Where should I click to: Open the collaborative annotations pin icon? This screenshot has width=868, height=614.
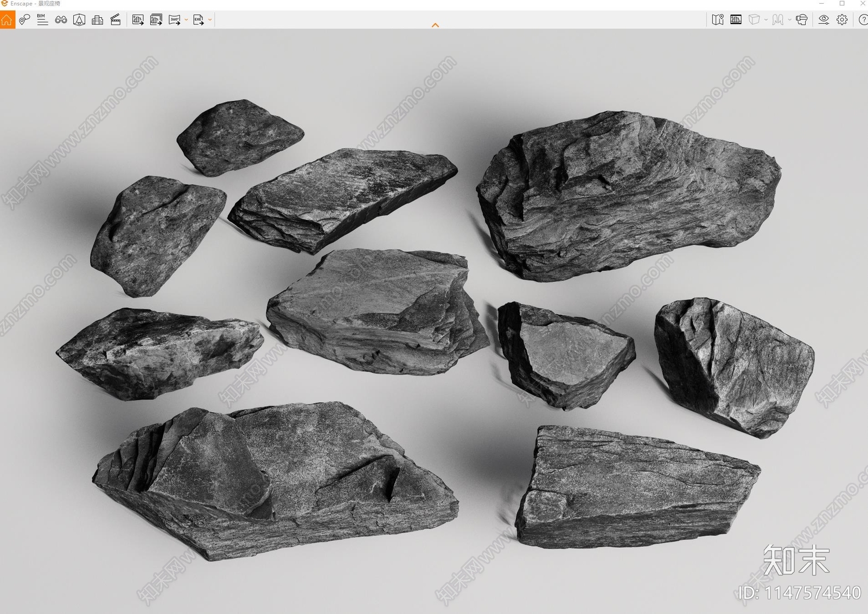[24, 20]
